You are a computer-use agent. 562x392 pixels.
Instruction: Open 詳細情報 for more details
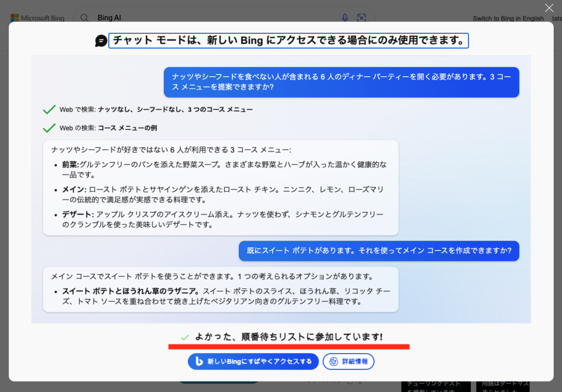(x=348, y=361)
